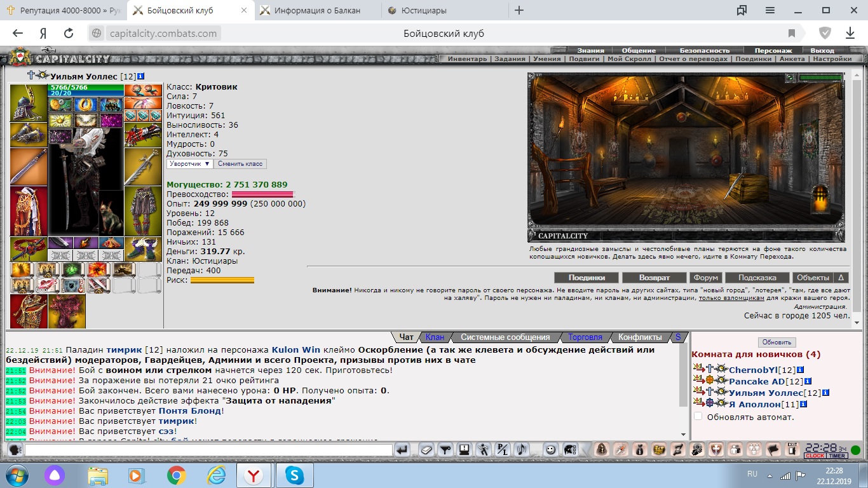This screenshot has height=488, width=868.
Task: Click the Риск orange progress bar
Action: click(222, 280)
